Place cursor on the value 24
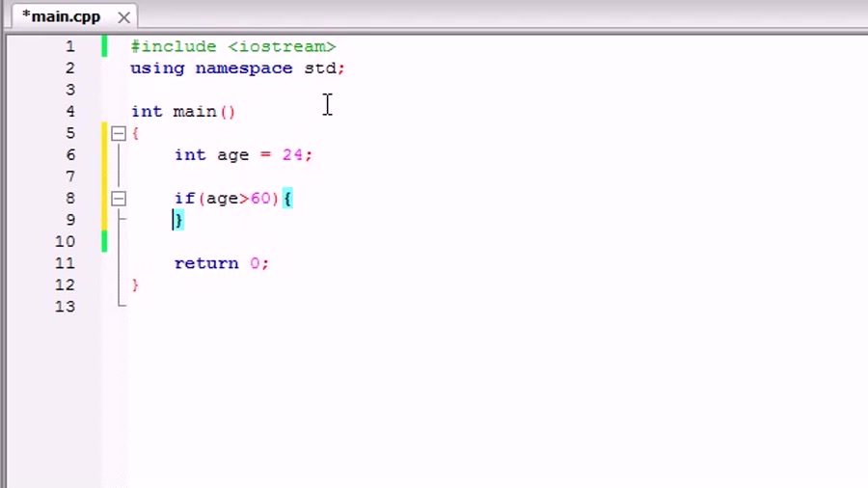The height and width of the screenshot is (488, 868). click(292, 155)
